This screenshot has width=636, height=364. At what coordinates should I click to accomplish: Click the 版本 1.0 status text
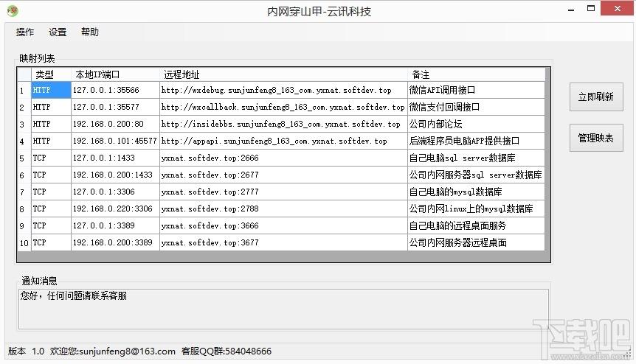click(26, 351)
